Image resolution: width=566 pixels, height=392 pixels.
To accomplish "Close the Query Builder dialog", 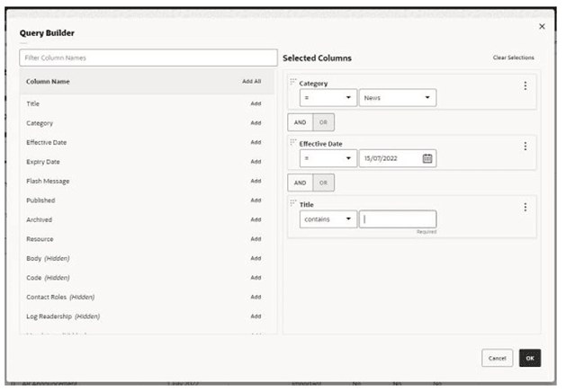I will [x=542, y=26].
